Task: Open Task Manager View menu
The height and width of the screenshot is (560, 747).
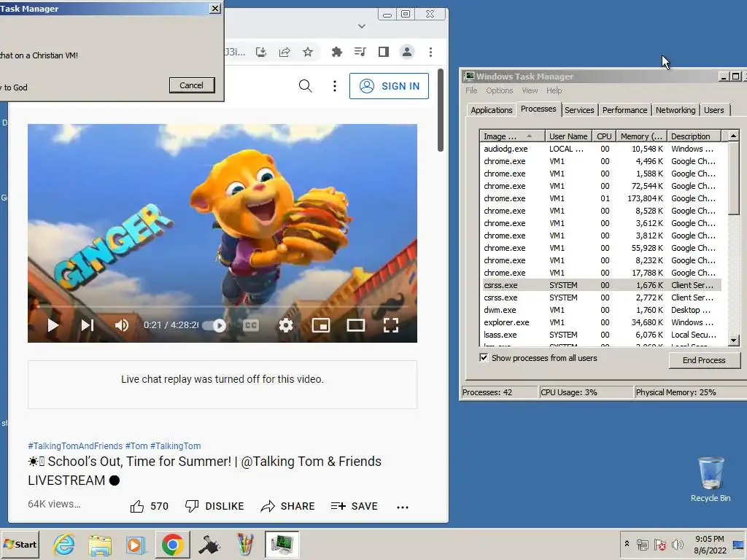Action: (x=530, y=90)
